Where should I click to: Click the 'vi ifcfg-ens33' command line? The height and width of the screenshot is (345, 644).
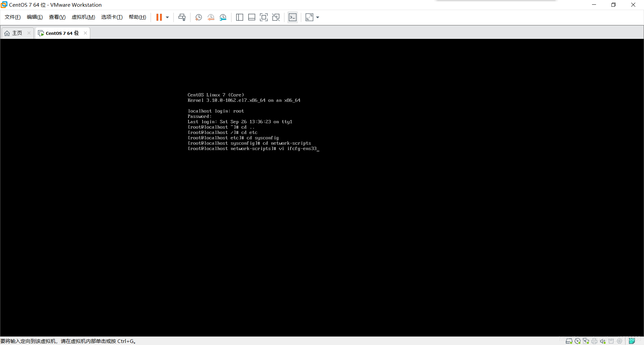(254, 149)
